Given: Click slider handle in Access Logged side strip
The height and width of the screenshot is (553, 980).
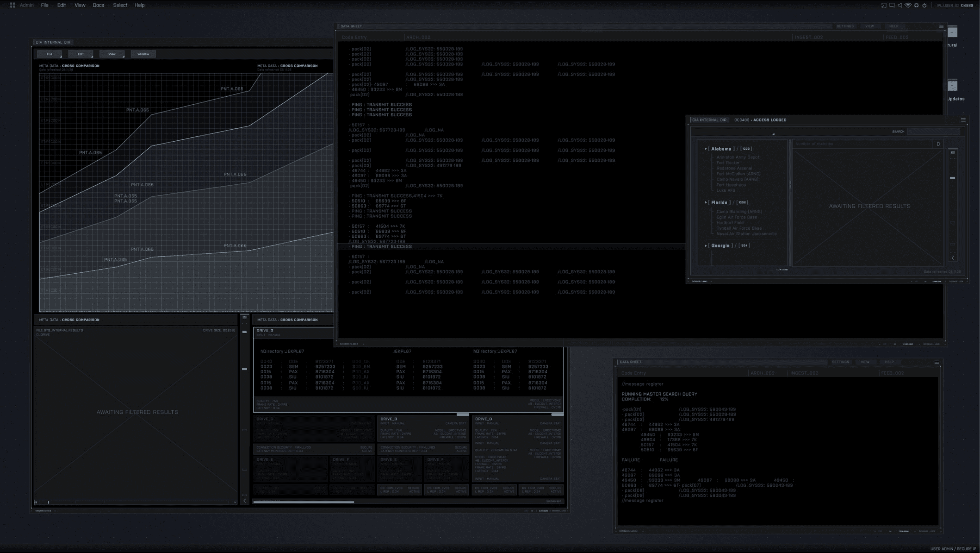Looking at the screenshot, I should coord(953,178).
